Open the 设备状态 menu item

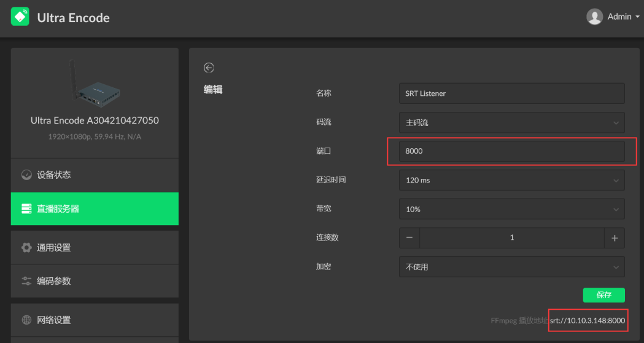tap(95, 175)
